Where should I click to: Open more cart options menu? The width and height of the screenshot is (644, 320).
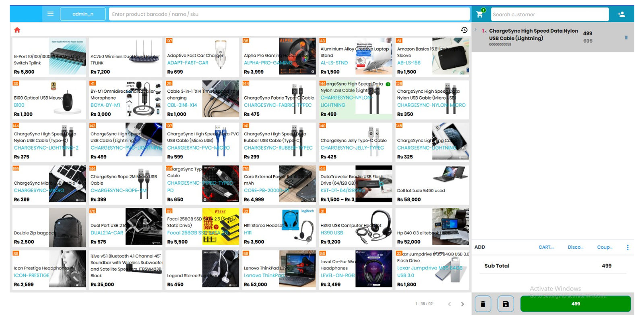pyautogui.click(x=627, y=247)
